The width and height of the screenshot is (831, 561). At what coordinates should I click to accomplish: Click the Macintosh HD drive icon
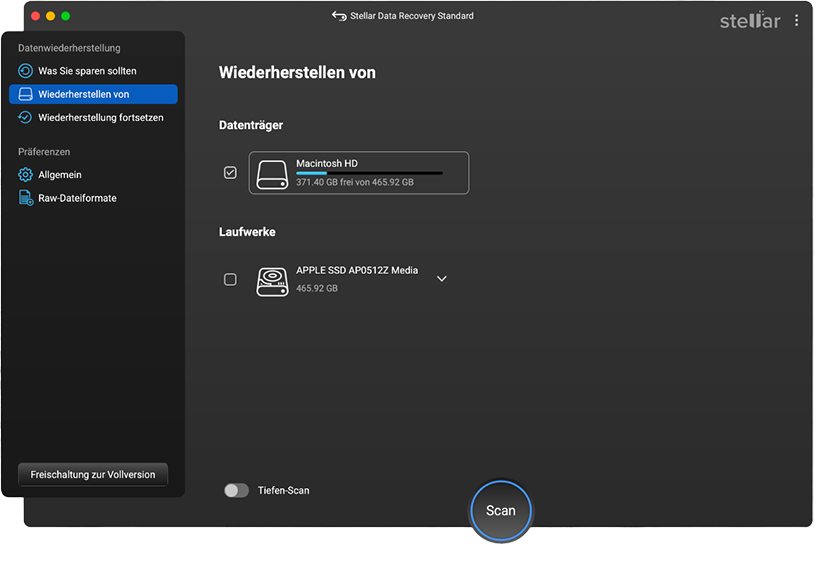272,174
